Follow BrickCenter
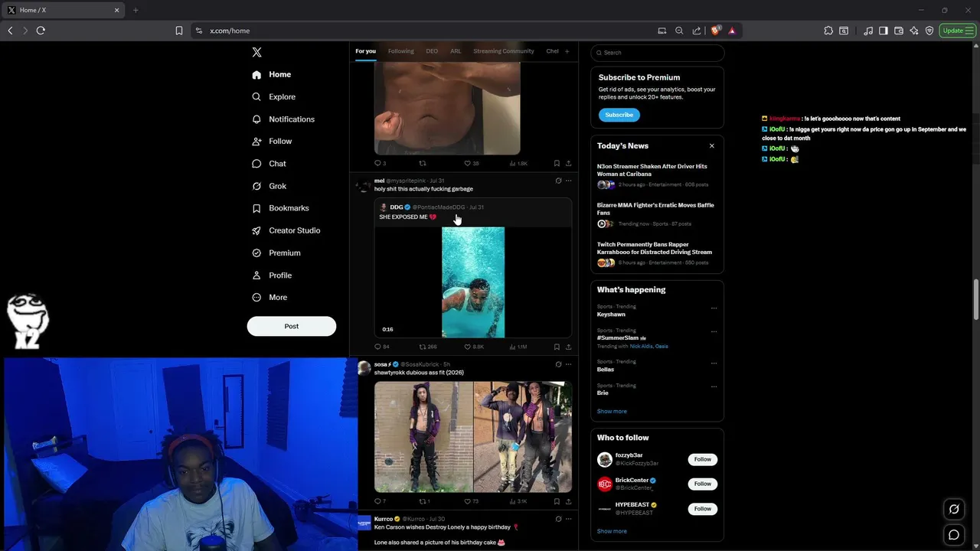 pos(702,484)
